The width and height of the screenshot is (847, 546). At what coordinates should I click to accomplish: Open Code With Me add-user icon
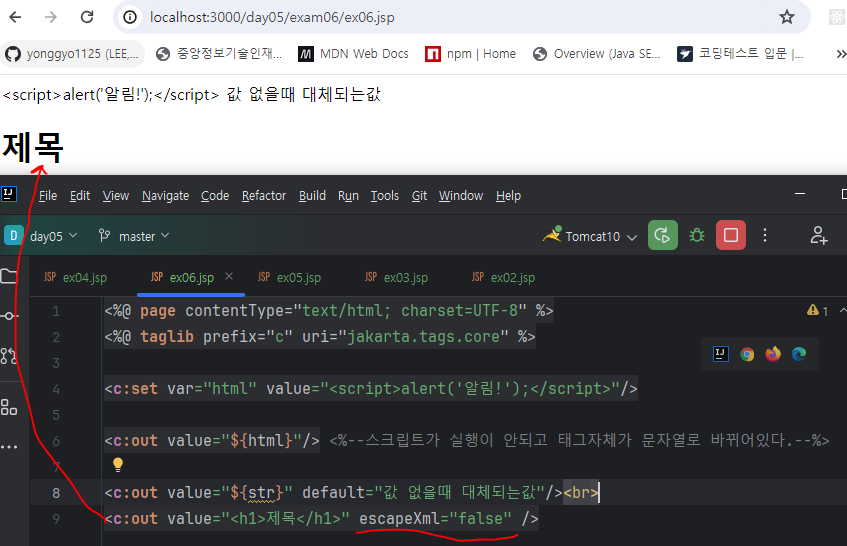coord(818,235)
